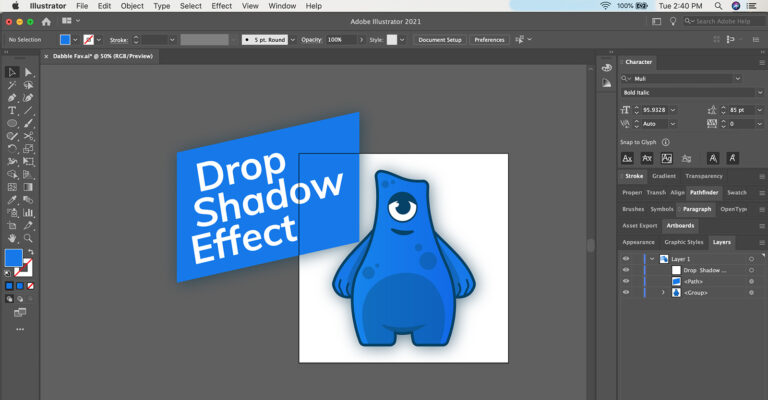The width and height of the screenshot is (768, 400).
Task: Click the Preferences button
Action: (489, 40)
